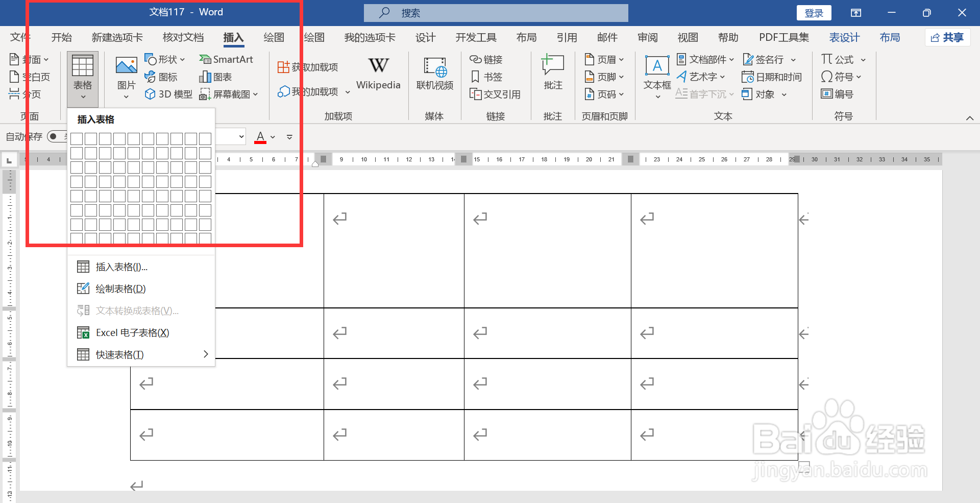Open the WordArt gallery
Screen dimensions: 980x503
tap(700, 77)
